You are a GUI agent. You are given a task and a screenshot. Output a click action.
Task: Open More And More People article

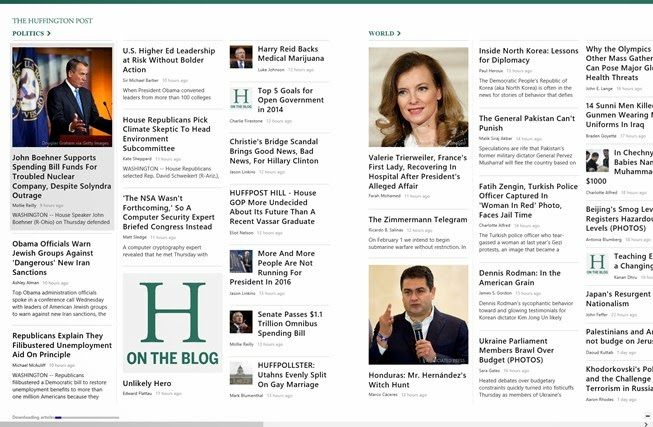(x=272, y=267)
